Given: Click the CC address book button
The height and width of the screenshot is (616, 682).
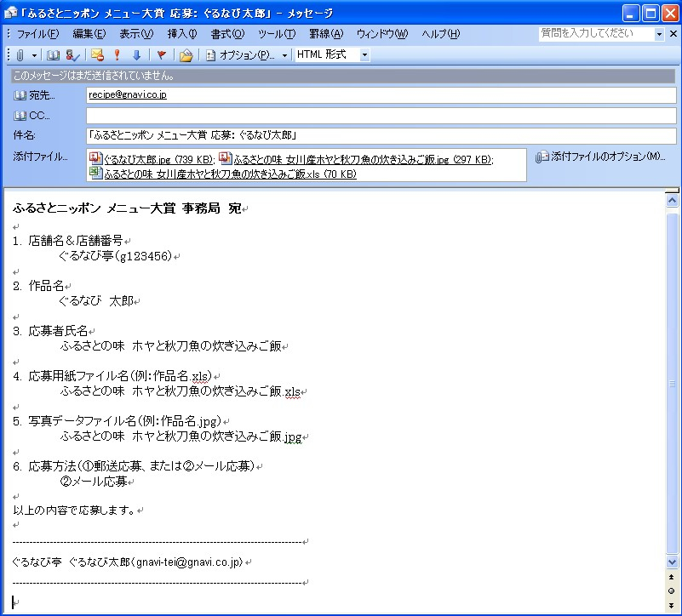Looking at the screenshot, I should point(33,115).
